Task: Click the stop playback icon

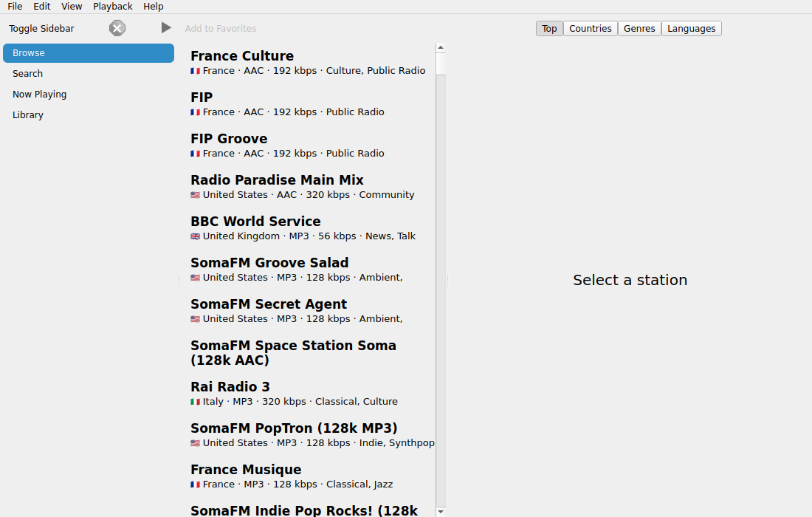Action: point(117,28)
